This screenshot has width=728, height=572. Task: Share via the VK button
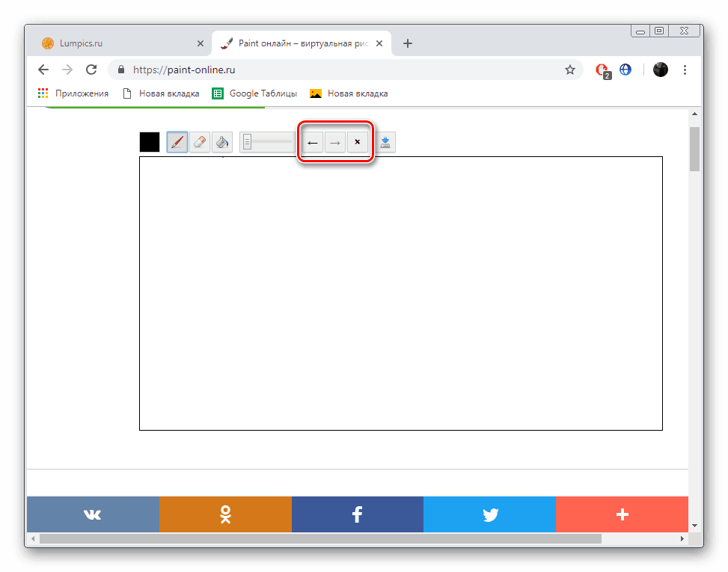point(93,514)
